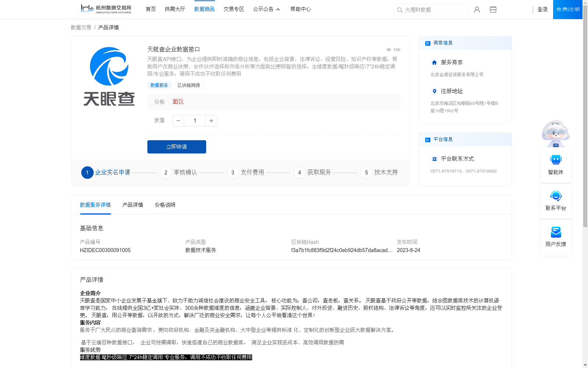Open the 用户反馈 feedback icon

click(556, 232)
